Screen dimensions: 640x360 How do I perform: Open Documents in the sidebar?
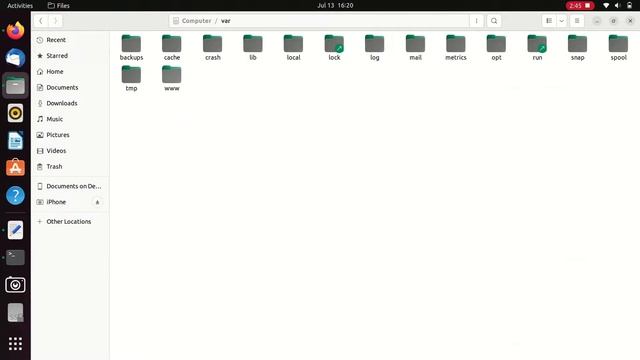click(70, 87)
